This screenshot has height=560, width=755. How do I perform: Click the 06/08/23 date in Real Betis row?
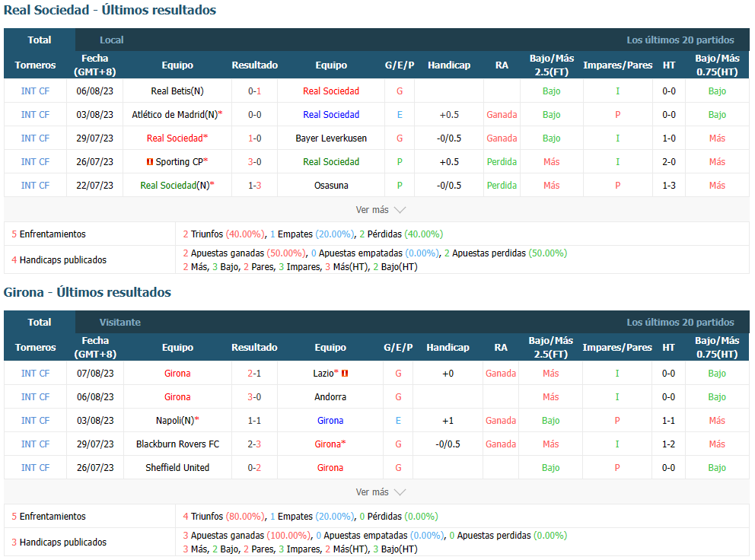[x=95, y=91]
